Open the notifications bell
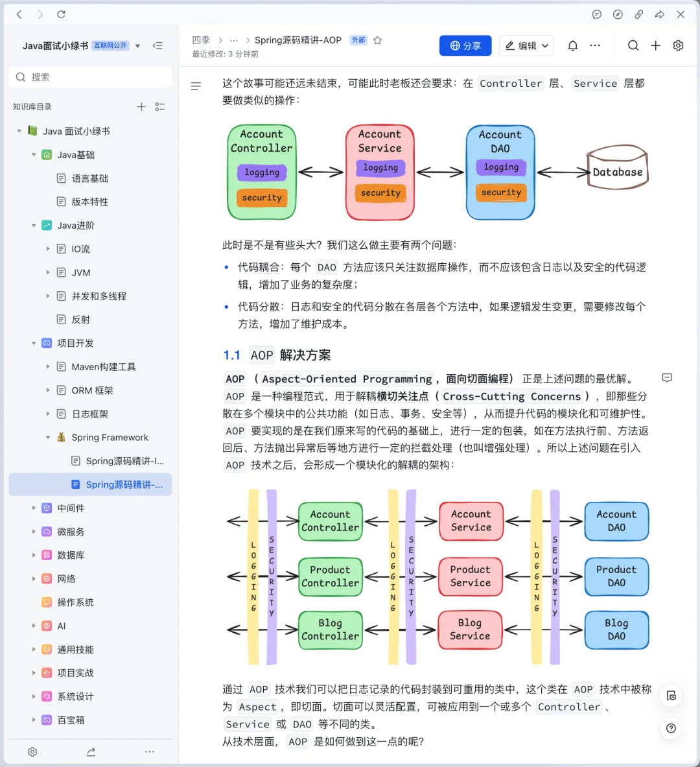Image resolution: width=700 pixels, height=767 pixels. tap(572, 45)
